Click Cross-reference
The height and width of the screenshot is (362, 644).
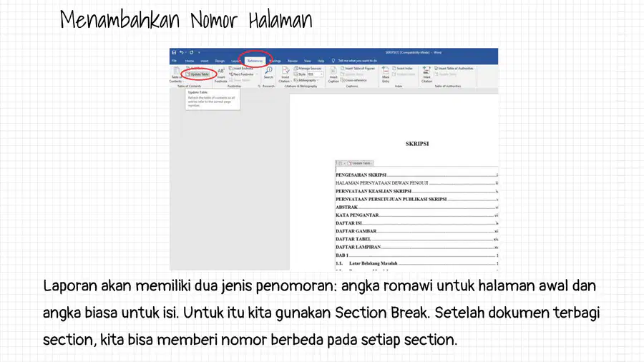click(353, 80)
